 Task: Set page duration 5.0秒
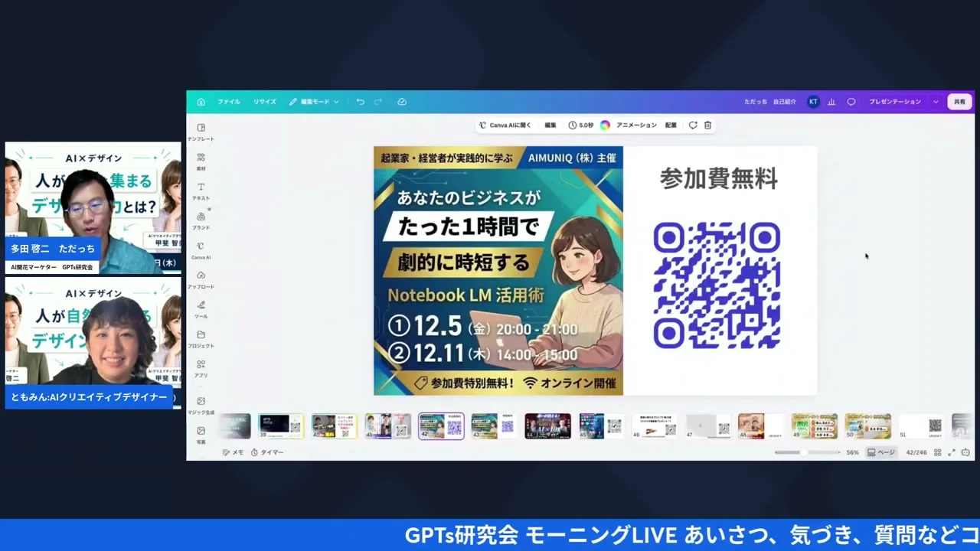point(581,125)
